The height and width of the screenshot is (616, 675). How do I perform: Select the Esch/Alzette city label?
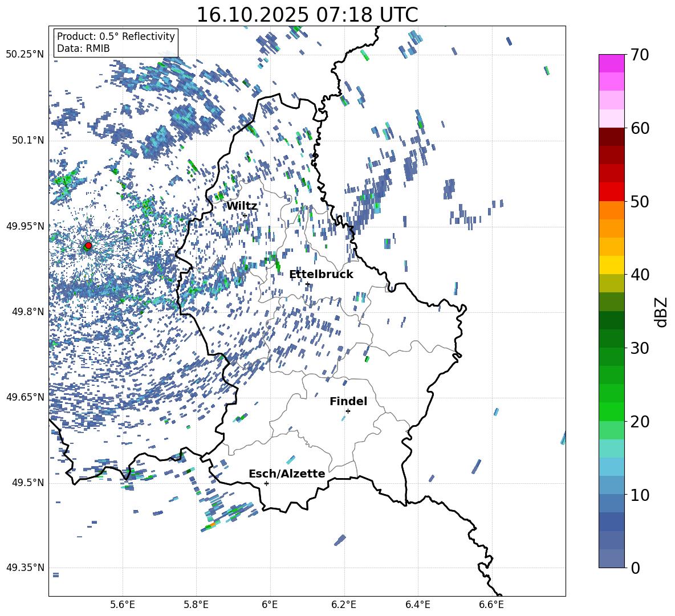coord(287,474)
